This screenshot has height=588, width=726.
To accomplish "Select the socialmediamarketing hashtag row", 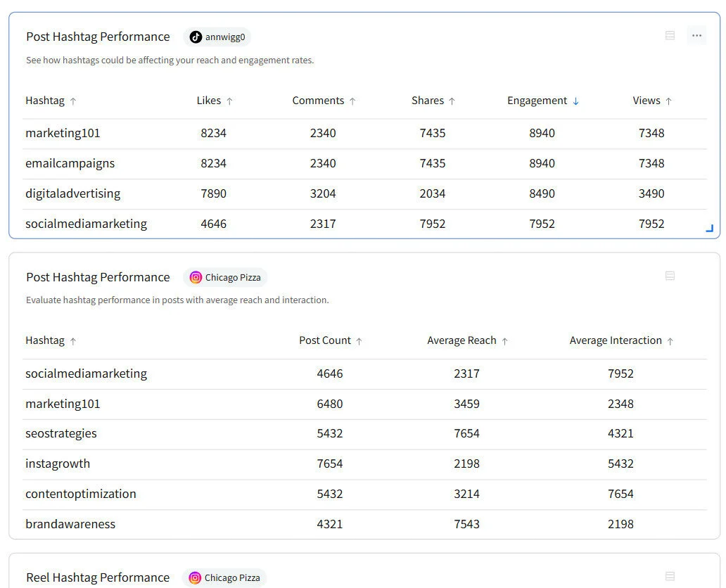I will point(86,223).
